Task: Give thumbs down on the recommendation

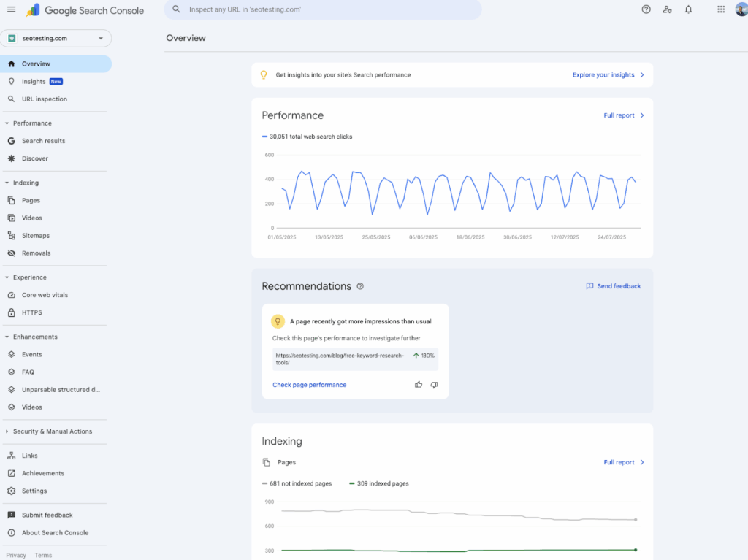Action: point(434,385)
